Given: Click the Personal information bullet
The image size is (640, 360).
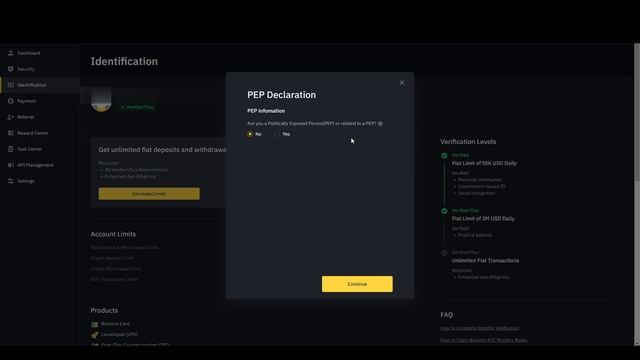Looking at the screenshot, I should [x=480, y=180].
